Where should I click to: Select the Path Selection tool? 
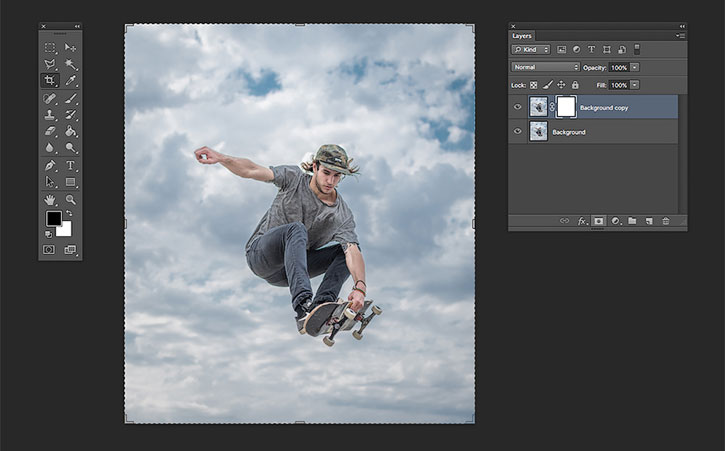pyautogui.click(x=50, y=182)
